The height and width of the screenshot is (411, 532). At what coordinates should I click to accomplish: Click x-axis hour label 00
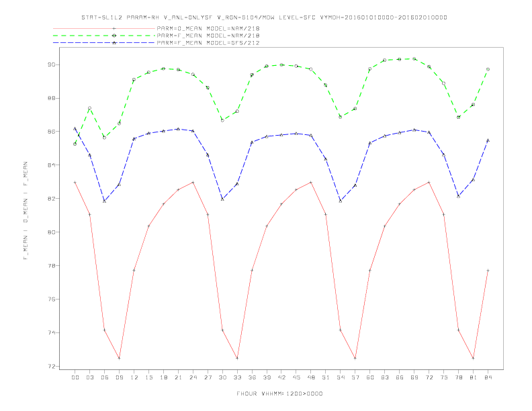[x=75, y=377]
